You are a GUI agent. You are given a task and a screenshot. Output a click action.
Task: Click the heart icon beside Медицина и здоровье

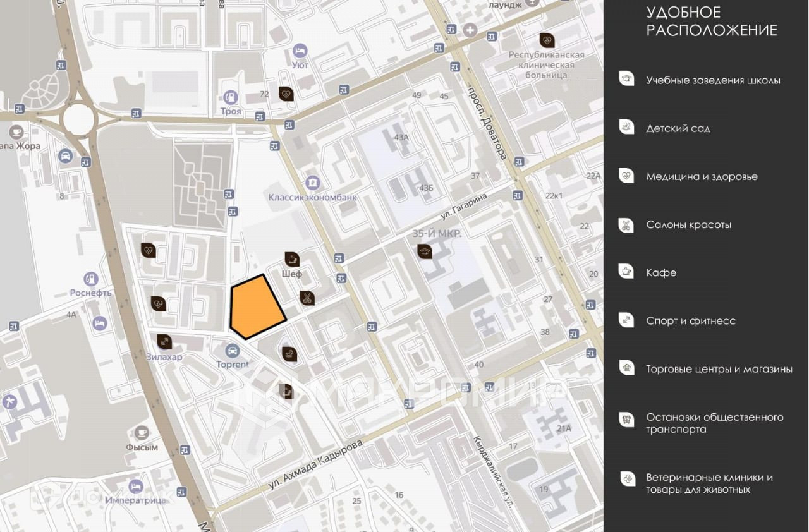tap(626, 175)
